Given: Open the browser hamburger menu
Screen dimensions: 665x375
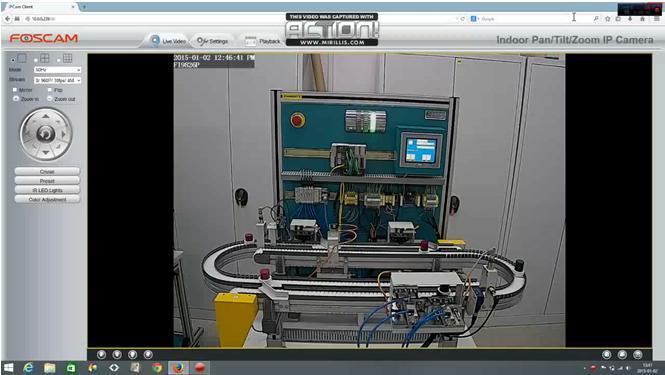Looking at the screenshot, I should (x=657, y=19).
